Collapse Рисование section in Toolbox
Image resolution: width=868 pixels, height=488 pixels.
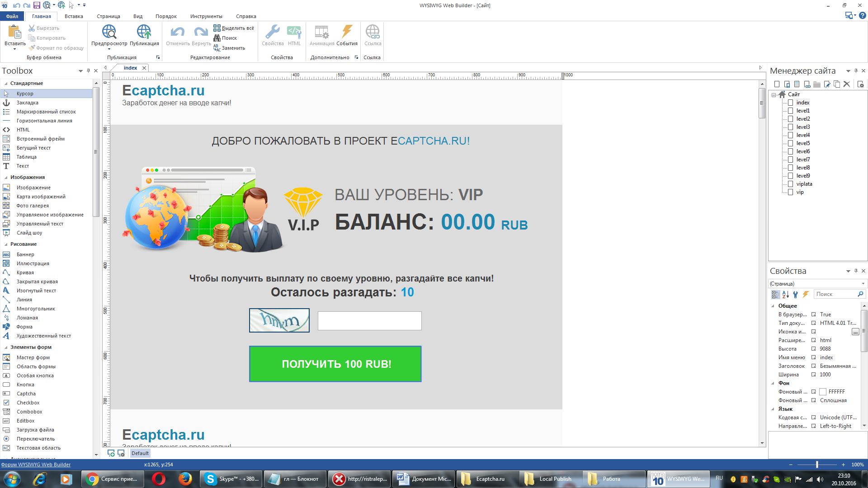click(6, 244)
